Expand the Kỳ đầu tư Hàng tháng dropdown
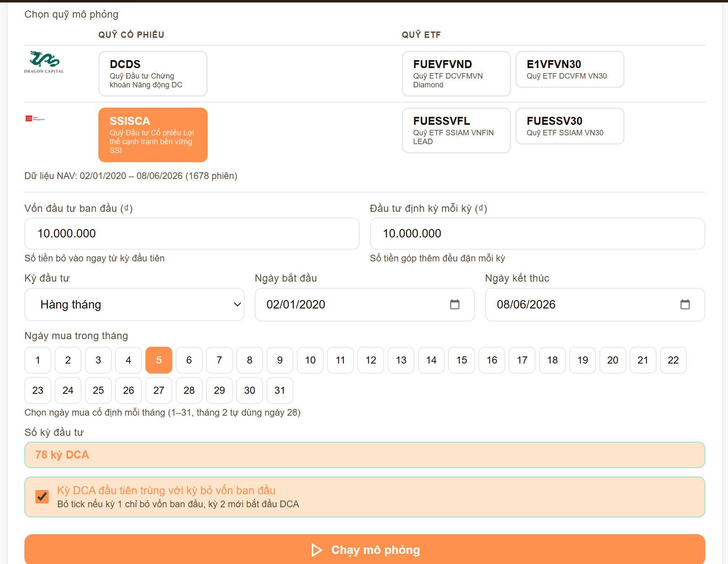 click(x=135, y=304)
